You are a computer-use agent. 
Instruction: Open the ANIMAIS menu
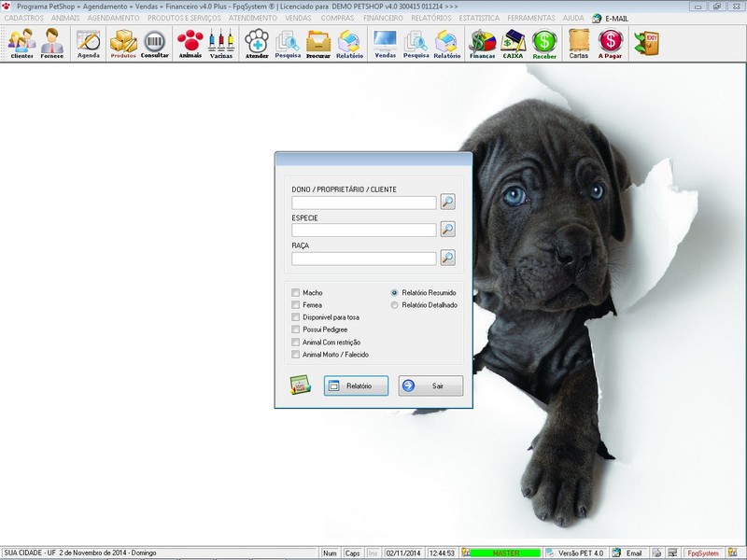65,18
